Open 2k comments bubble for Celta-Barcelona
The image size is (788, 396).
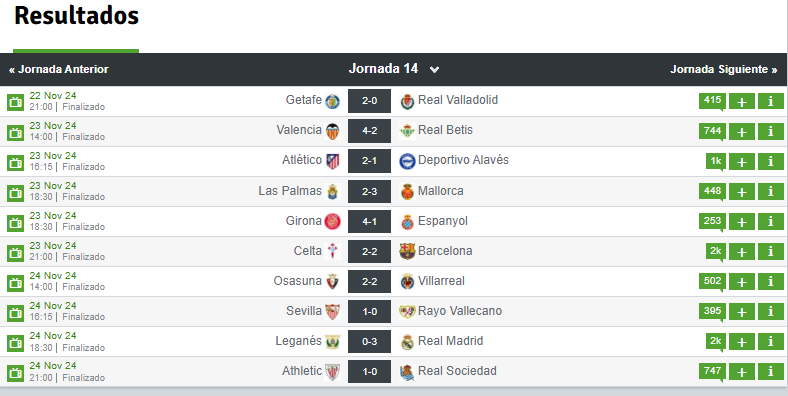point(716,251)
